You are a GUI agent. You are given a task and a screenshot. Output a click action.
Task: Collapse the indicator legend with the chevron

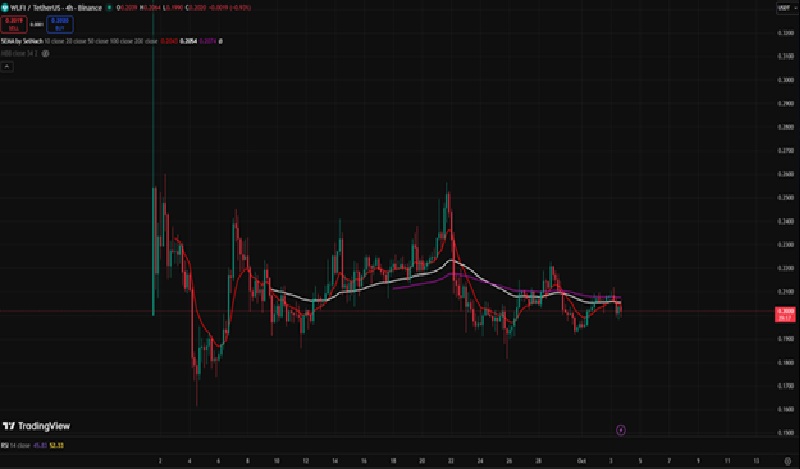[8, 65]
